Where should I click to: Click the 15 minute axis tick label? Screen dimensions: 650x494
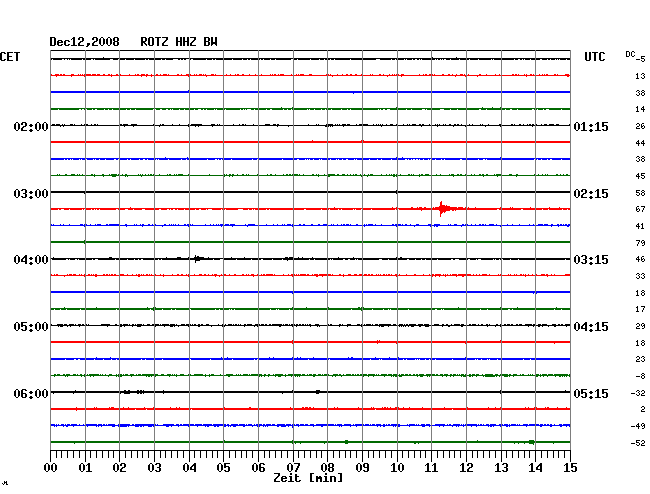pyautogui.click(x=570, y=468)
